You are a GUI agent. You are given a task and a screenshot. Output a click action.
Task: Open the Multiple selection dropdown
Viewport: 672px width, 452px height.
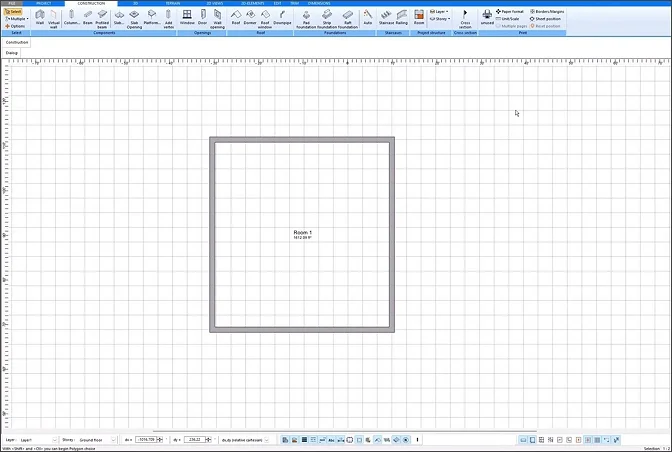pyautogui.click(x=17, y=19)
